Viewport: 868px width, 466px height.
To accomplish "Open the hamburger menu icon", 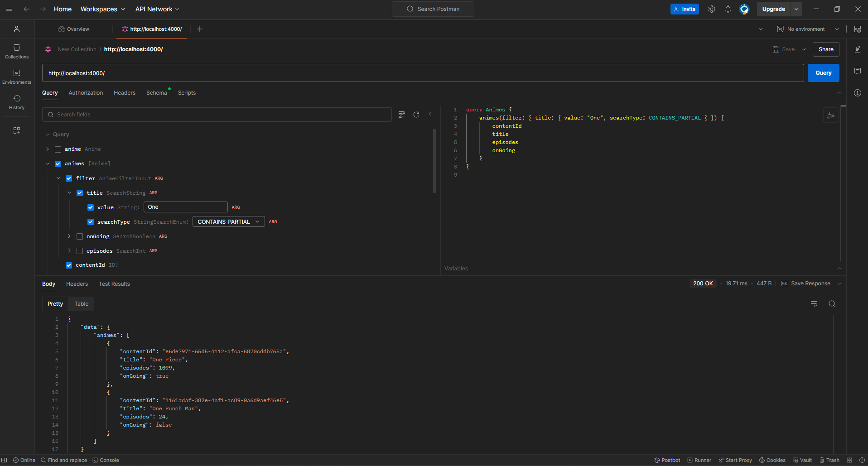I will tap(9, 9).
